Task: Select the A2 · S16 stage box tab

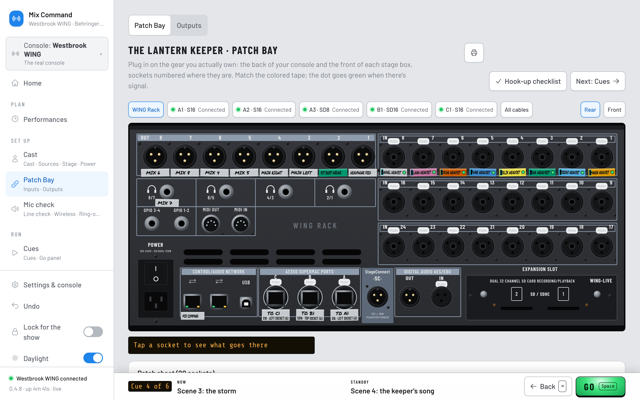Action: (264, 109)
